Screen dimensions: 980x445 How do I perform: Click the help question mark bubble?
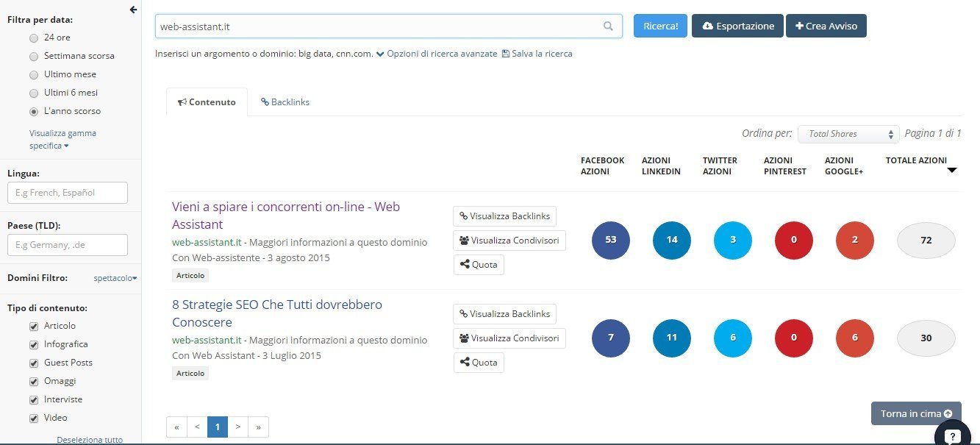952,435
